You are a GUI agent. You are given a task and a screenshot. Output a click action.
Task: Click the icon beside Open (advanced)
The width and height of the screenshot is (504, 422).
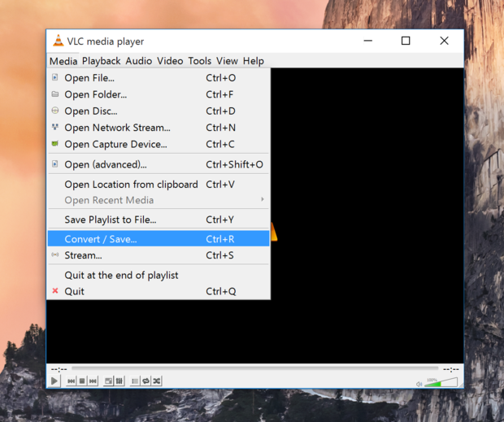[x=55, y=164]
